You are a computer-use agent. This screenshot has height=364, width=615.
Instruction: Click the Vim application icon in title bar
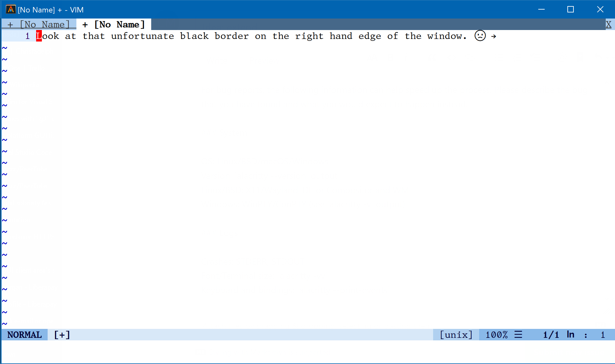[11, 10]
